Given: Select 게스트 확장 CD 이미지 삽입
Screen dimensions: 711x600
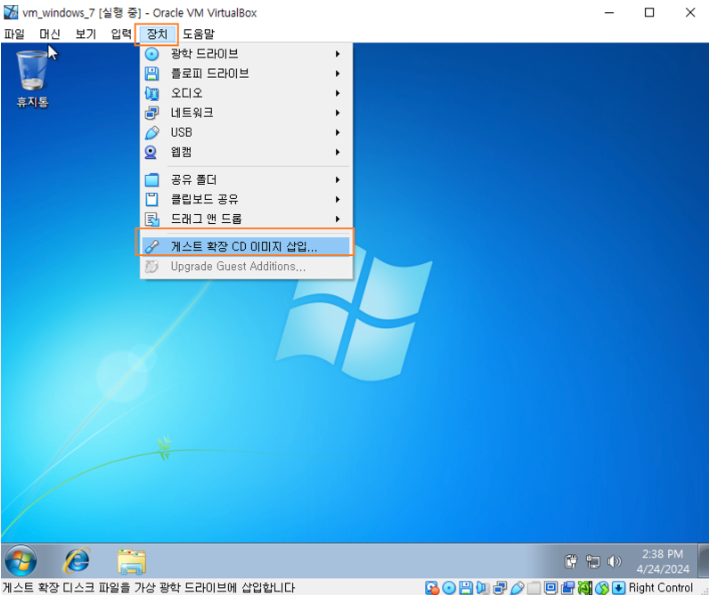Looking at the screenshot, I should coord(245,246).
